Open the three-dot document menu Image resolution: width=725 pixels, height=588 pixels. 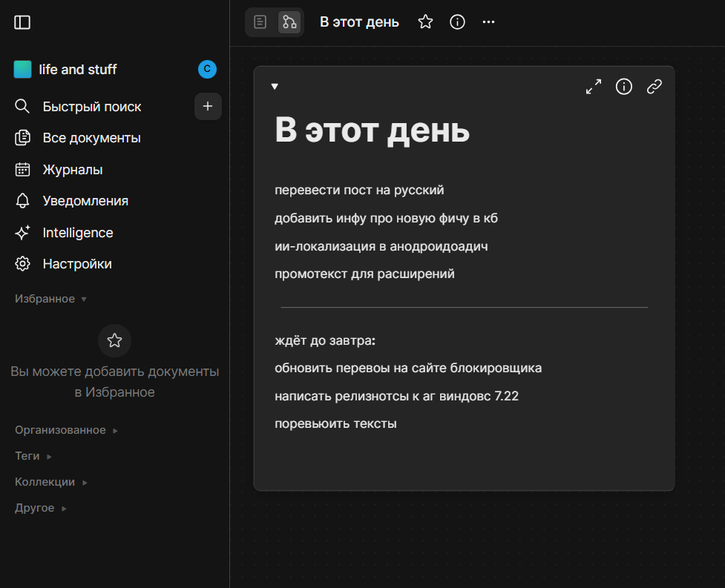tap(488, 22)
